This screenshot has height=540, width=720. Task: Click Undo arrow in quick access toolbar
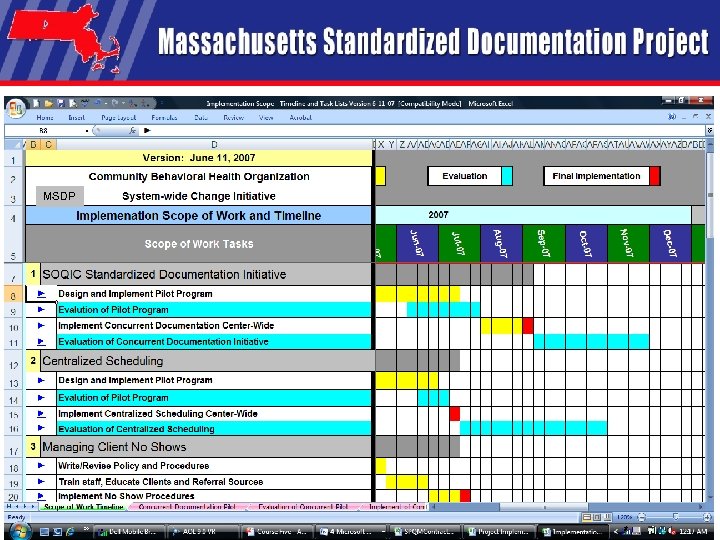click(x=97, y=103)
